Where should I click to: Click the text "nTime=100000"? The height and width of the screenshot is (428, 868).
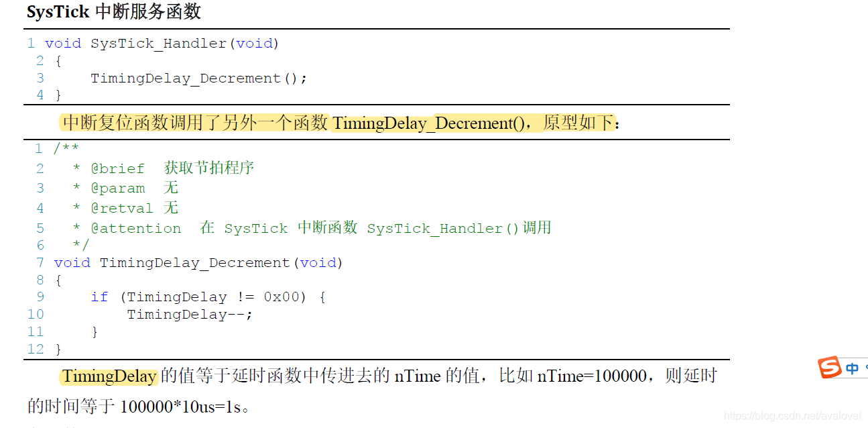point(593,376)
